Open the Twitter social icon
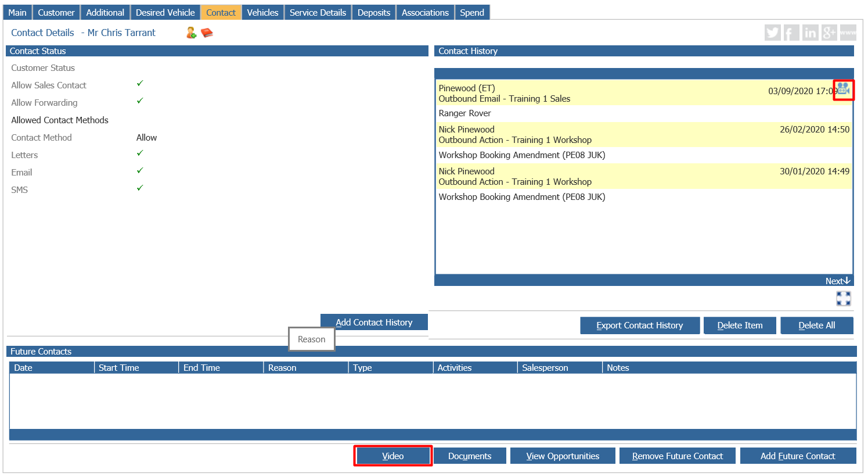Viewport: 868px width, 476px height. 772,33
